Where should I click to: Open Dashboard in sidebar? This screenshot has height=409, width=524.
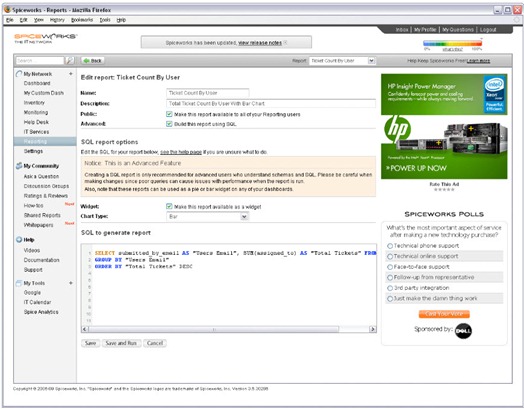[37, 83]
